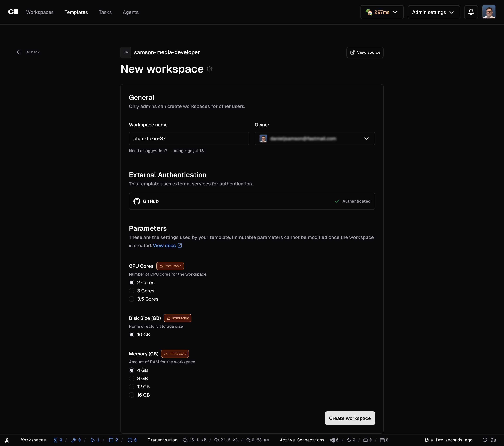Click the web terminal window connections icon
504x446 pixels.
pos(382,440)
